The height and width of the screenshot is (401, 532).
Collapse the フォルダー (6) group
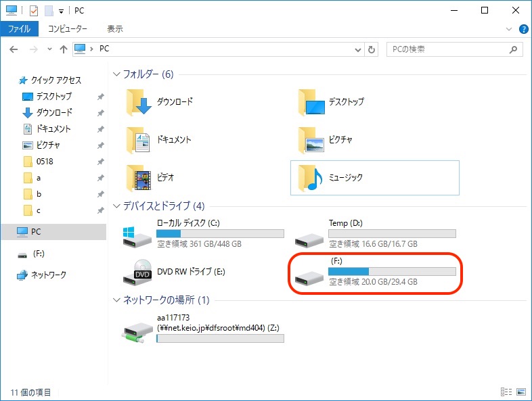point(116,74)
